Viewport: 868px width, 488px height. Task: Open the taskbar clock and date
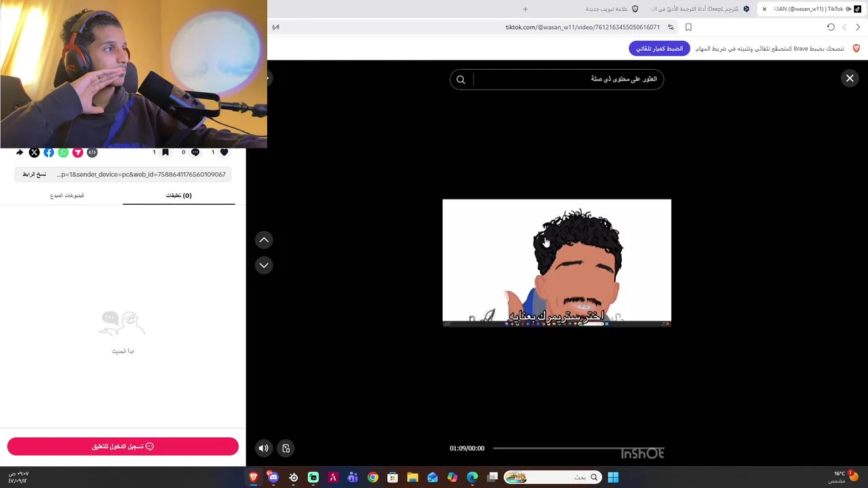tap(18, 477)
